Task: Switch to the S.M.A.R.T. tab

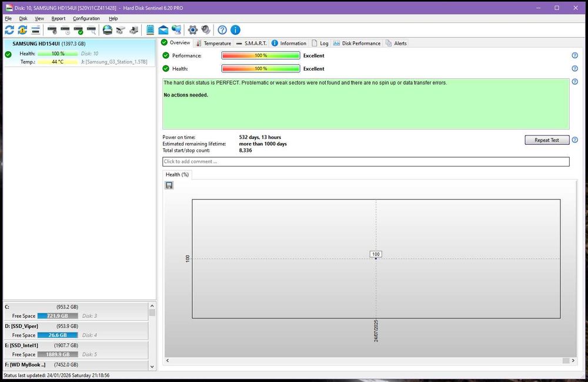Action: tap(252, 43)
